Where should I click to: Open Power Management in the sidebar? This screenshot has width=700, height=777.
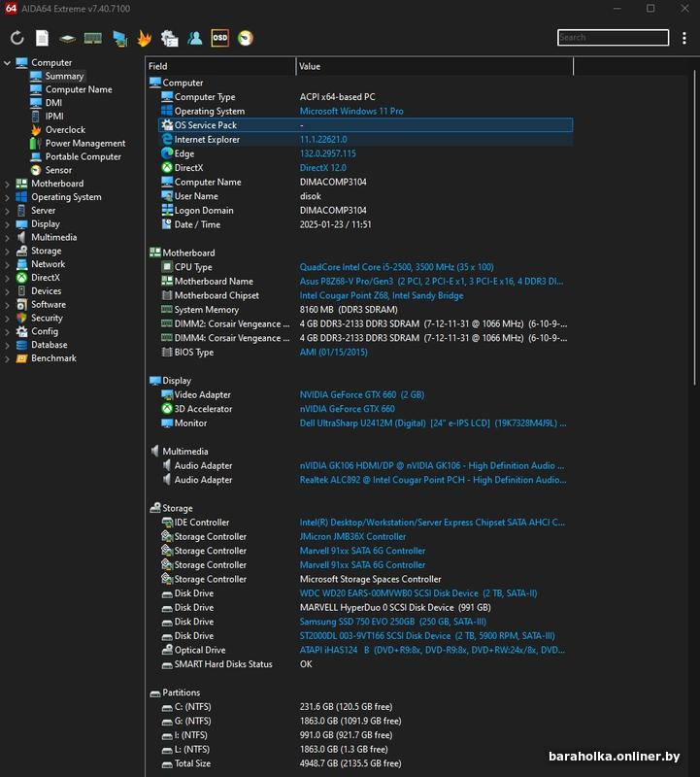pyautogui.click(x=85, y=143)
